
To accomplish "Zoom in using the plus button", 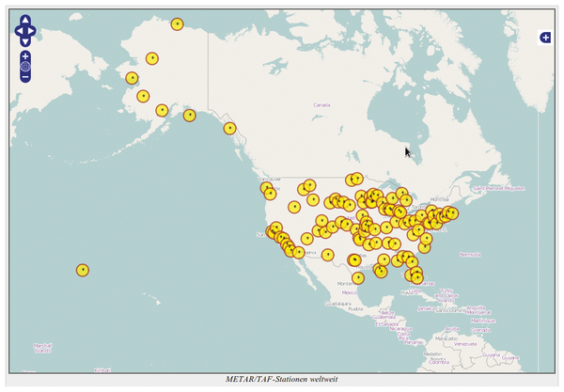I will point(25,56).
